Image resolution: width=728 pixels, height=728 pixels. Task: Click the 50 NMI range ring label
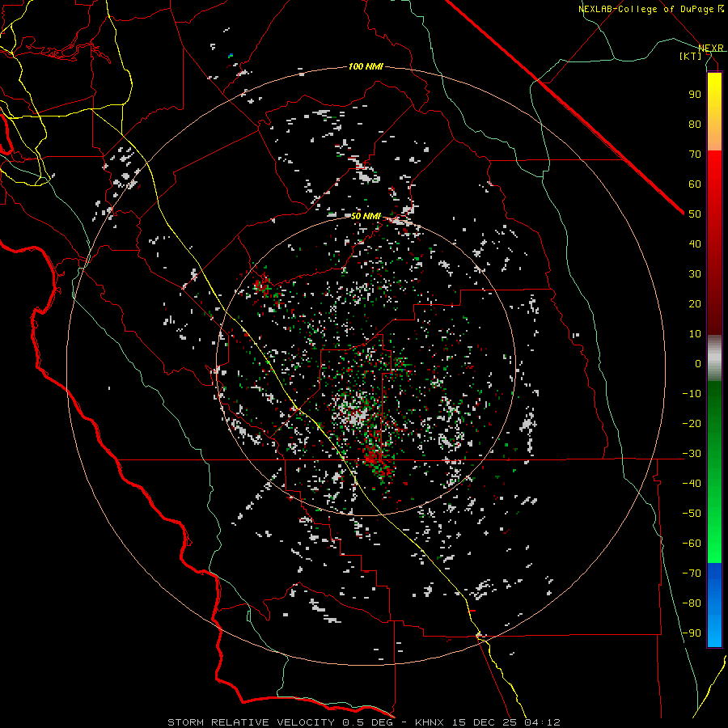click(366, 216)
